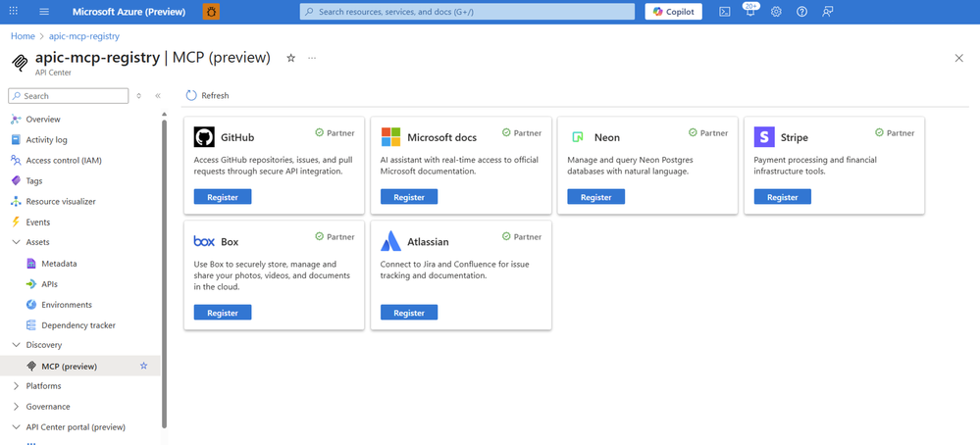Screen dimensions: 980x445
Task: Click the Box logo icon
Action: coord(204,241)
